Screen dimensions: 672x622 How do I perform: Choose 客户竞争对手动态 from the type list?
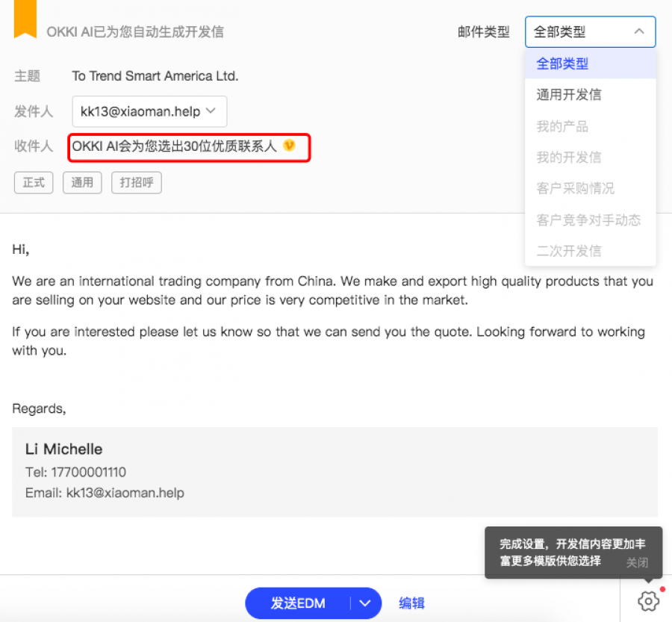(590, 220)
